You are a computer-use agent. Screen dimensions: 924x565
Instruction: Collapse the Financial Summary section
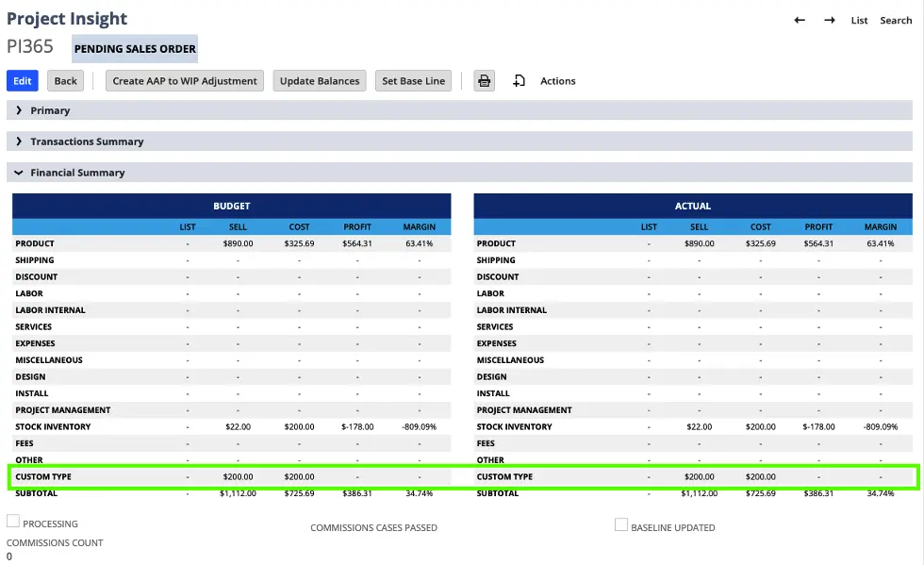coord(460,173)
